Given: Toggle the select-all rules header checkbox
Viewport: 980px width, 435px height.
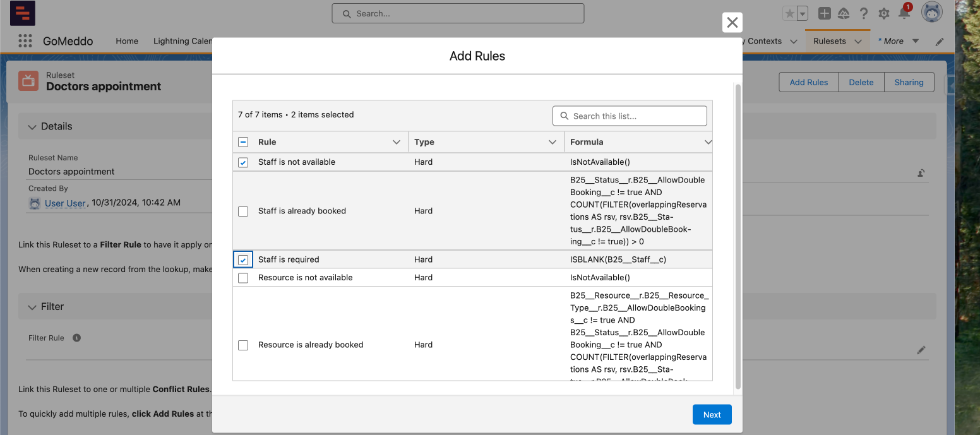Looking at the screenshot, I should click(x=243, y=142).
